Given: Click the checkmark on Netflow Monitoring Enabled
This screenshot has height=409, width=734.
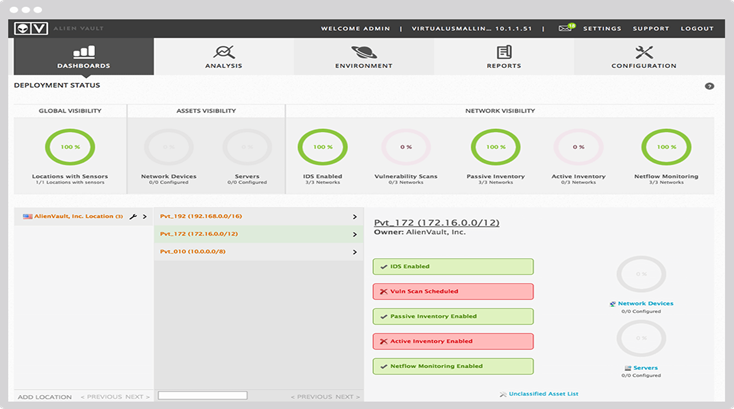Looking at the screenshot, I should [x=384, y=366].
